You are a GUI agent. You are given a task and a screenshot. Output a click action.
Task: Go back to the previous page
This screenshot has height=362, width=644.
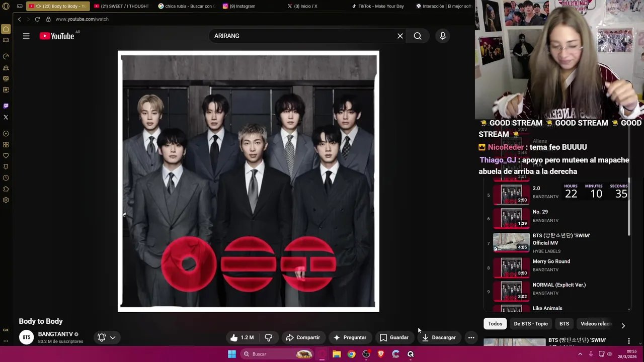click(x=19, y=19)
